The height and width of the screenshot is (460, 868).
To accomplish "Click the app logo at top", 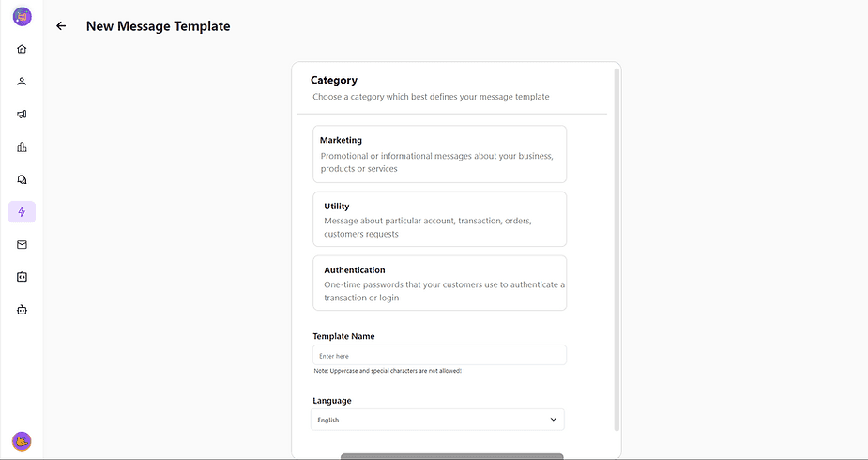I will [22, 16].
